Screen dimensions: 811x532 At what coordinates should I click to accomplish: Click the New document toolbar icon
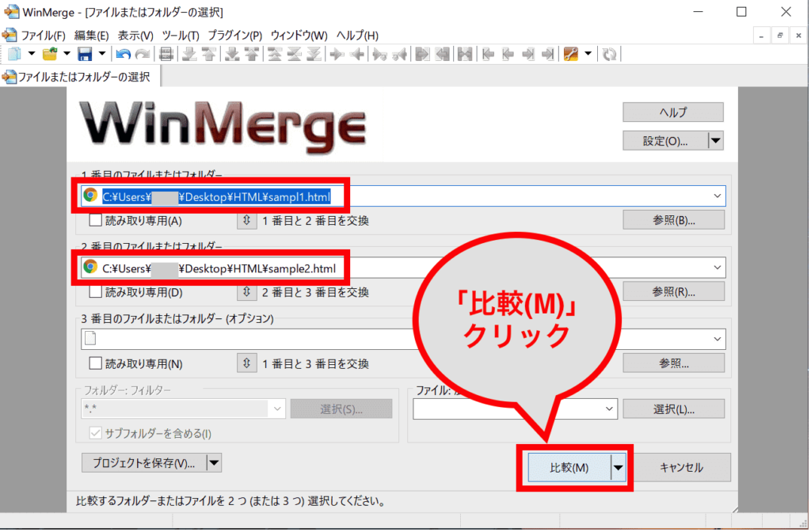[x=14, y=54]
